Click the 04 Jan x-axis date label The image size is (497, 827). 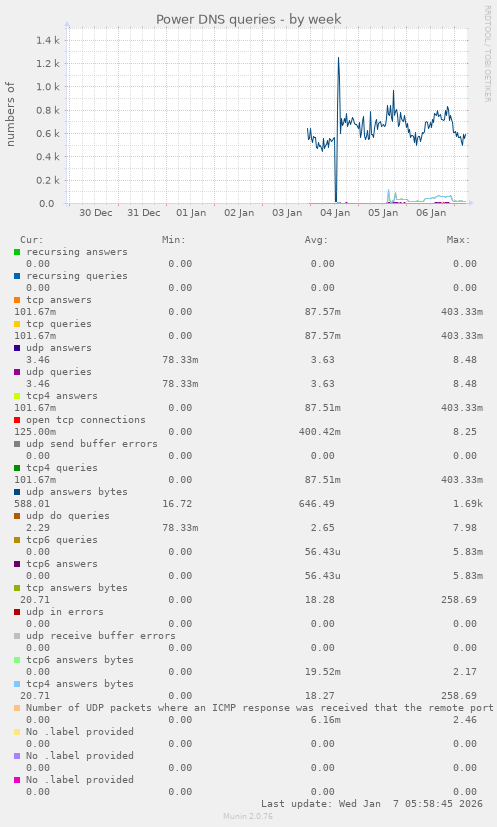(335, 213)
